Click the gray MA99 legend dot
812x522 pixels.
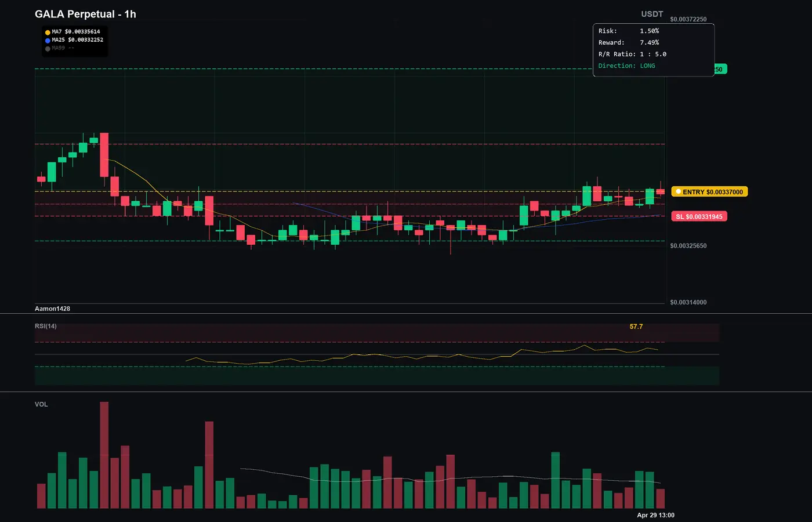[x=48, y=49]
